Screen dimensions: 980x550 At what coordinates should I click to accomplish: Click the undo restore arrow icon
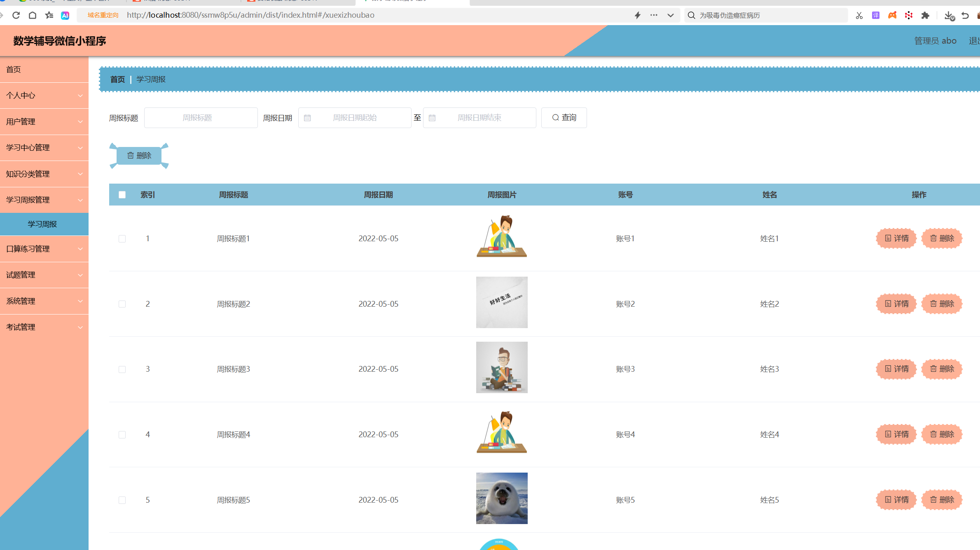point(965,15)
